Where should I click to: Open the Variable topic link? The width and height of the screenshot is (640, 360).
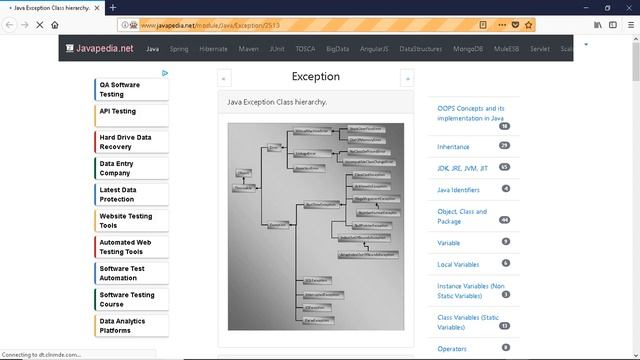[448, 243]
